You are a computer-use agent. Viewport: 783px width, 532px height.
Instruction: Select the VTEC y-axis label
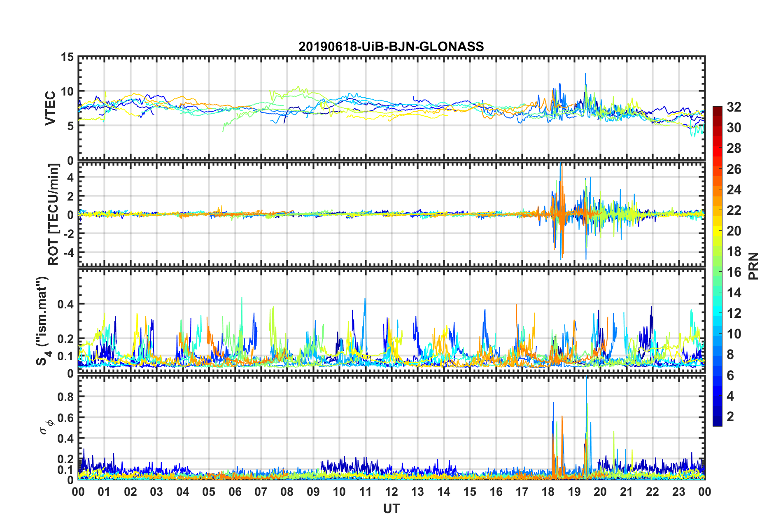pos(50,108)
